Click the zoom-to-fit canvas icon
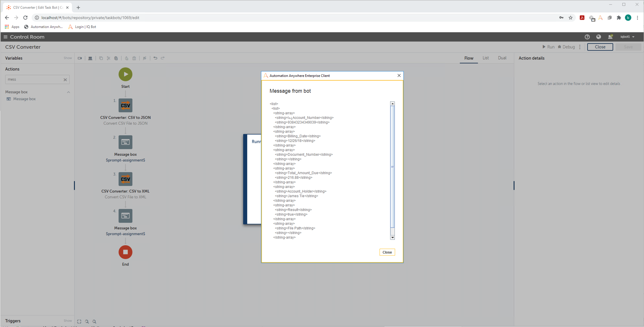This screenshot has height=327, width=644. [79, 322]
